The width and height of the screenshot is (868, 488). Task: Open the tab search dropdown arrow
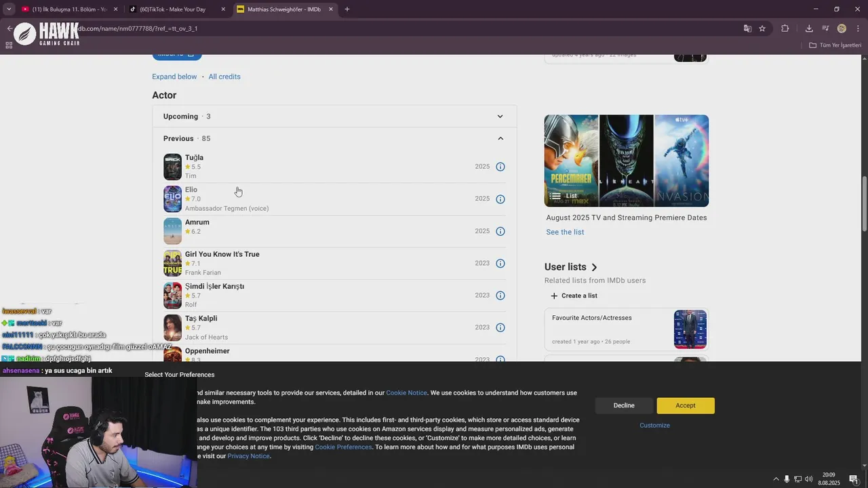tap(9, 9)
